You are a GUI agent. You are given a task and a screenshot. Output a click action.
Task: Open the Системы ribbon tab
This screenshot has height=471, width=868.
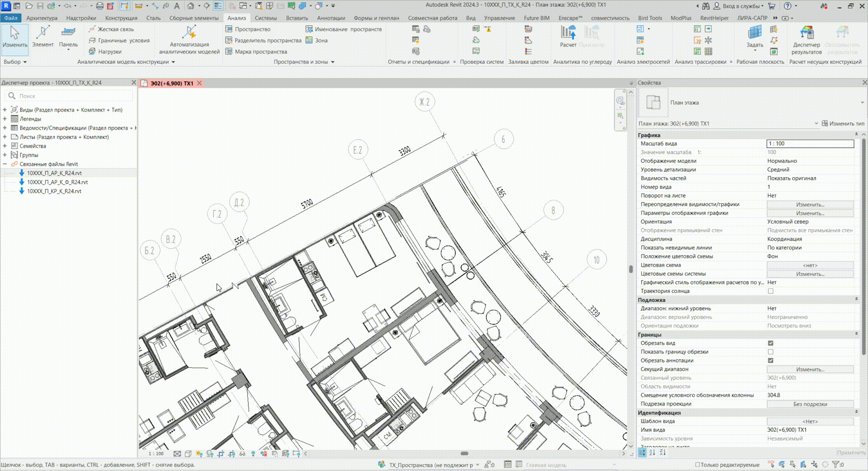coord(265,18)
